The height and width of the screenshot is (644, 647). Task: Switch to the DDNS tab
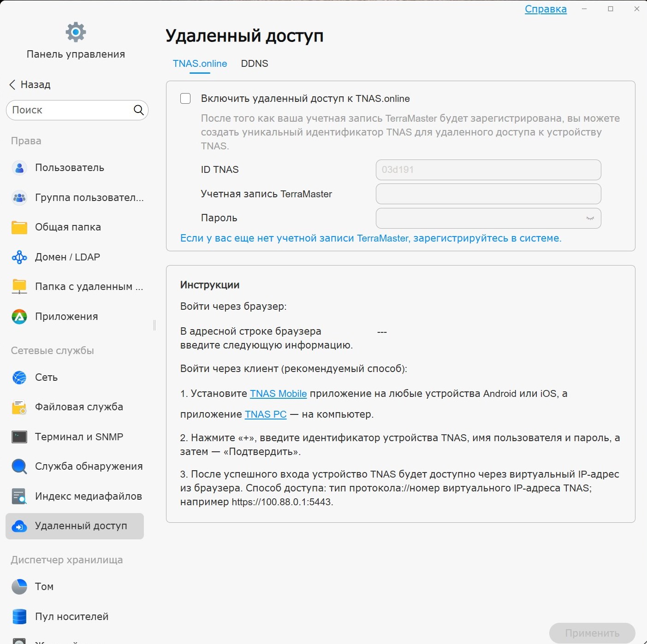click(255, 64)
